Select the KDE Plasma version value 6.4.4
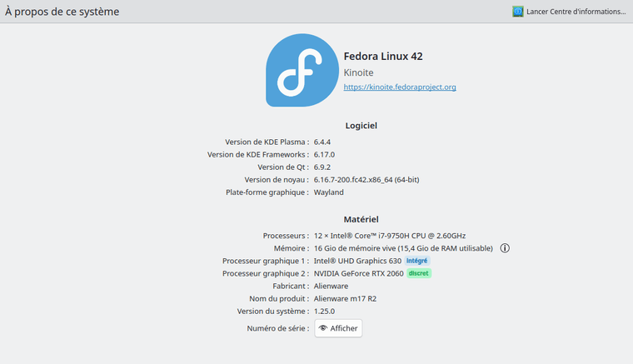 pyautogui.click(x=322, y=142)
